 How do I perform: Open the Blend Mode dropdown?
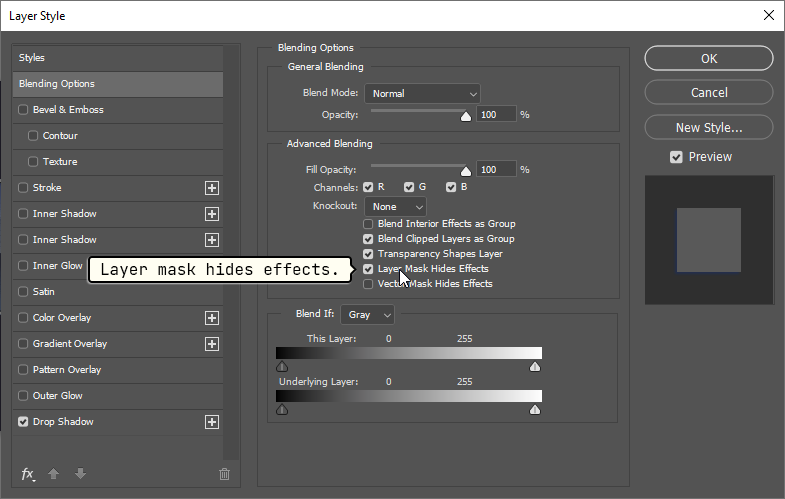[x=422, y=94]
